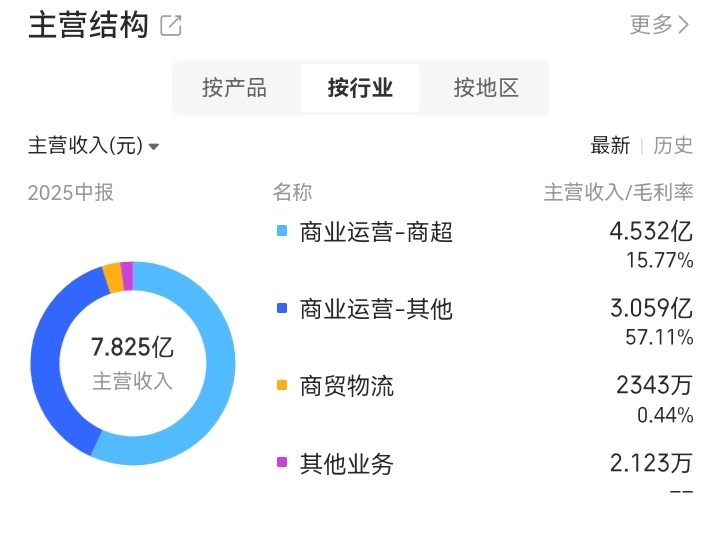
Task: Click the orange donut chart segment
Action: click(x=112, y=278)
